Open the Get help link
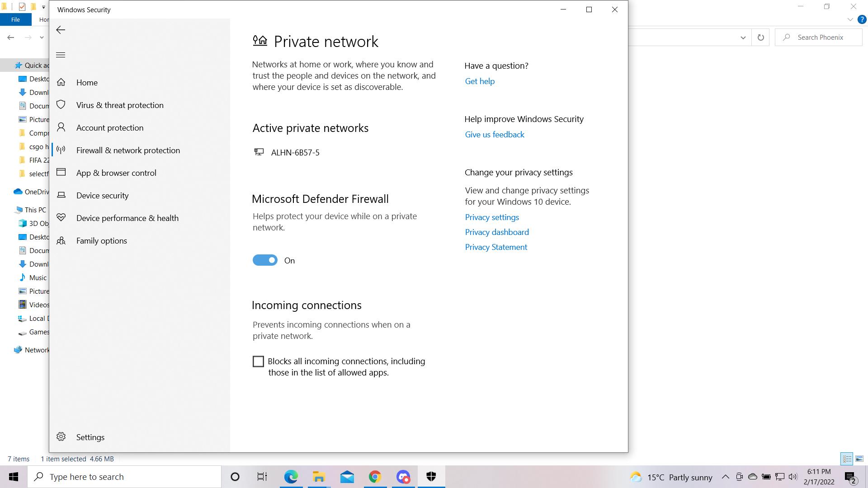 (x=480, y=81)
